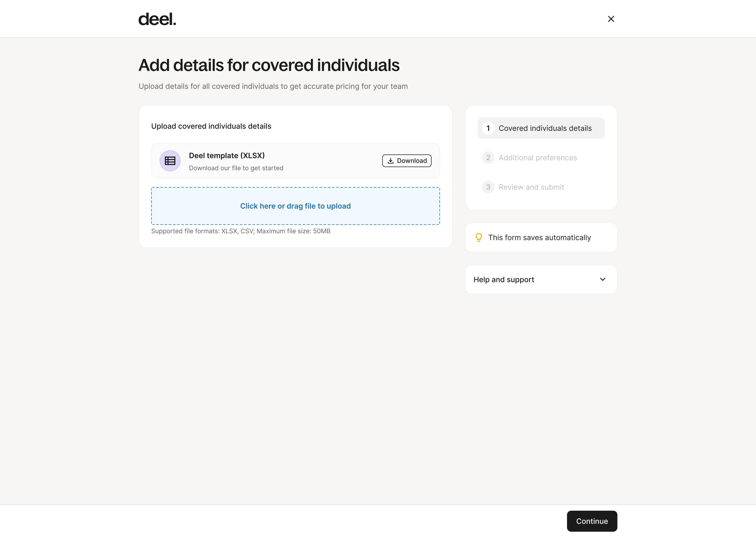Select the Covered individuals details step

tap(545, 128)
